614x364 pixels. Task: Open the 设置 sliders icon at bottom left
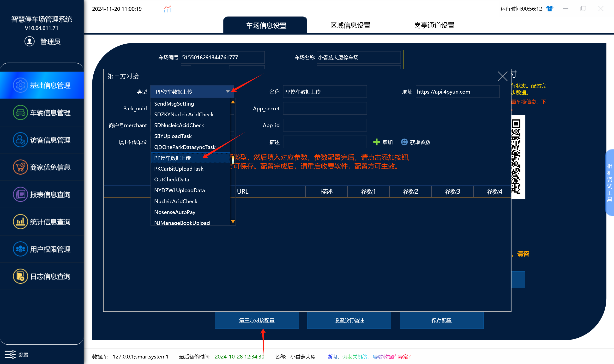(10, 354)
